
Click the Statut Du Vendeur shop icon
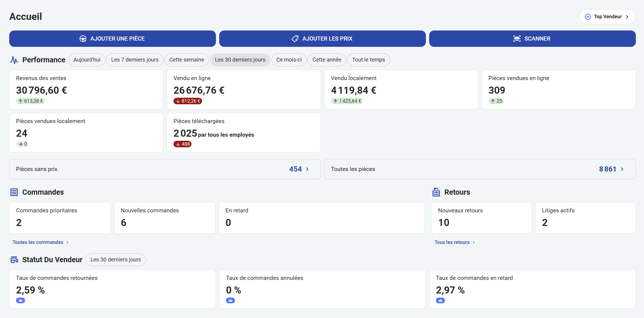[x=14, y=260]
